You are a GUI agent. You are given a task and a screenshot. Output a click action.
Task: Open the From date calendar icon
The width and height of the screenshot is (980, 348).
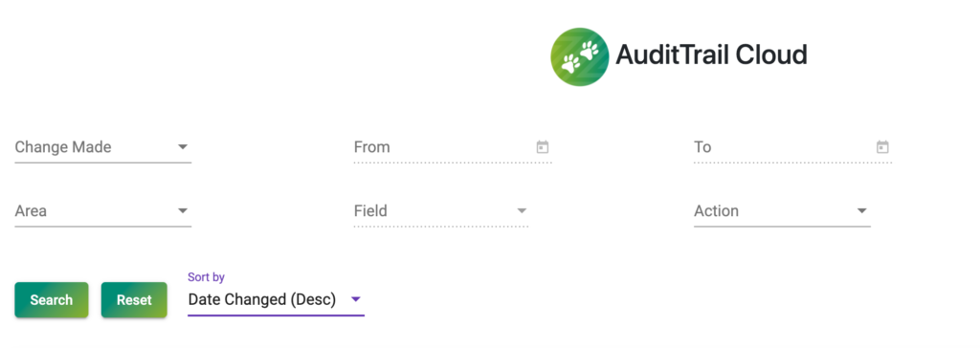pyautogui.click(x=543, y=147)
